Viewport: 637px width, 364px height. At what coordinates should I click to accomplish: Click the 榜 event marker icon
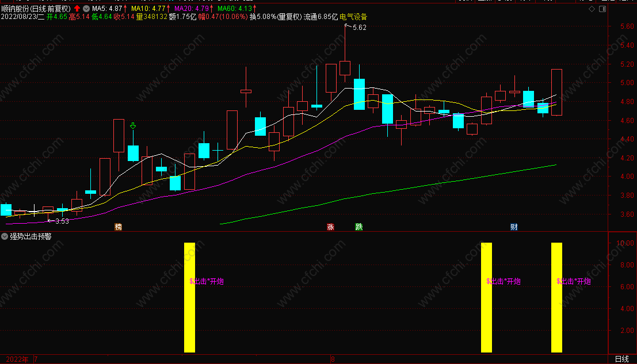118,227
